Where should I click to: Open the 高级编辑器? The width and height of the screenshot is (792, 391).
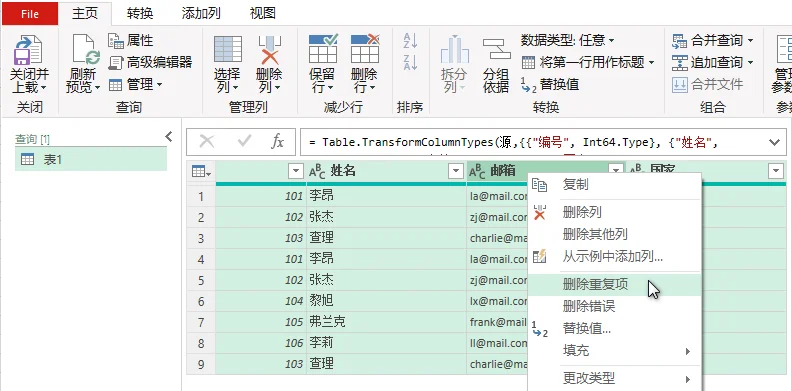tap(150, 62)
